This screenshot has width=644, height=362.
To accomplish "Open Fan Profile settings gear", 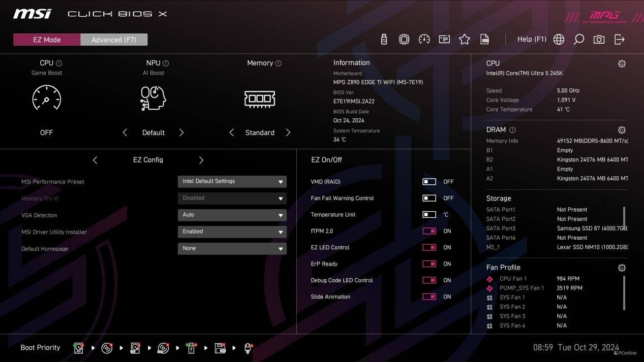I will [x=621, y=268].
